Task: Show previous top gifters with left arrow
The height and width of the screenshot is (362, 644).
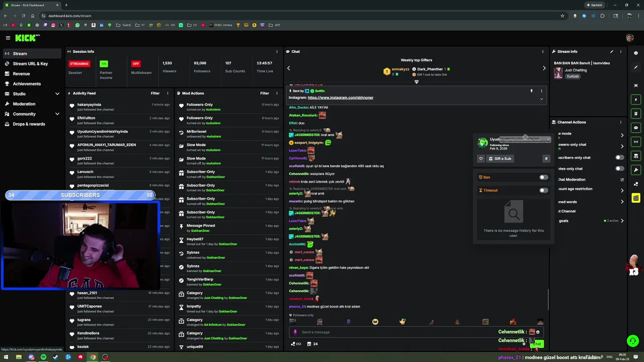Action: pos(289,68)
